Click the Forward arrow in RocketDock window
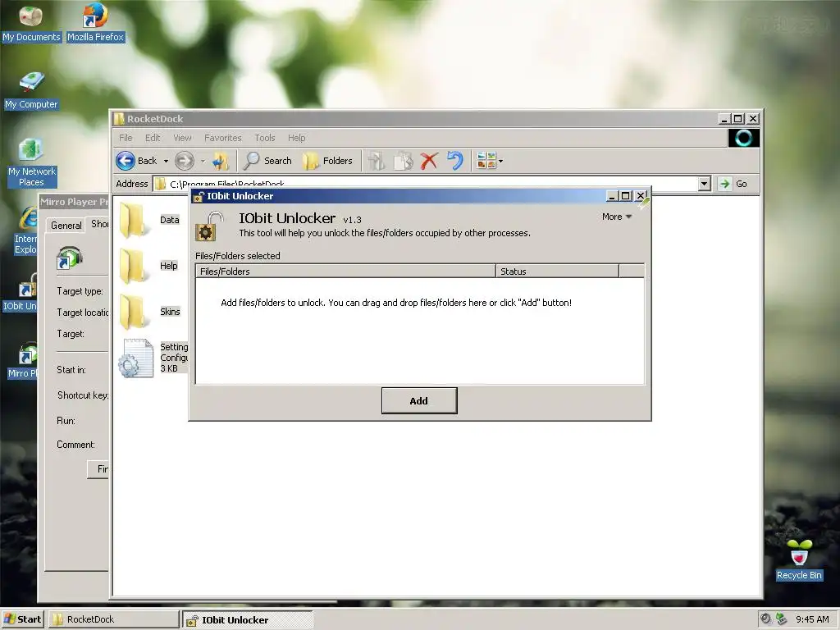840x630 pixels. click(185, 161)
